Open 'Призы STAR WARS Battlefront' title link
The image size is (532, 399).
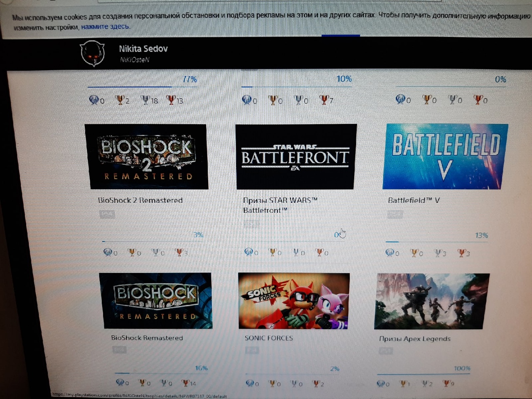(280, 205)
